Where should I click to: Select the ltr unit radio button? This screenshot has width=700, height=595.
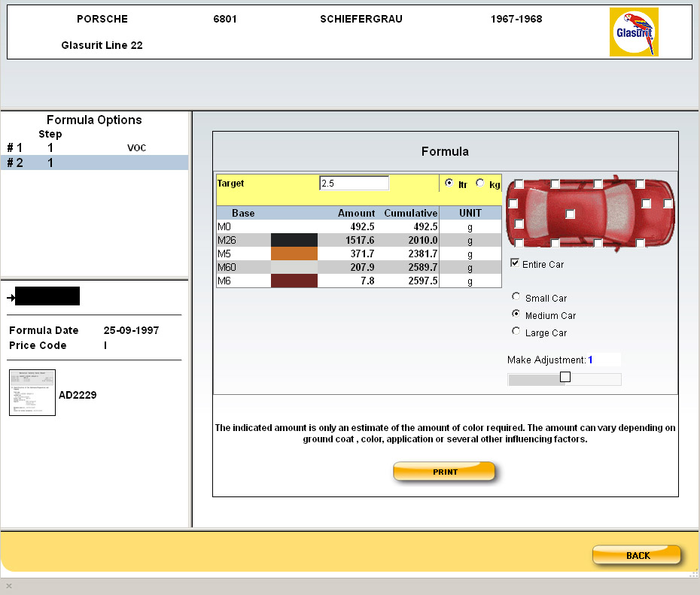pyautogui.click(x=449, y=183)
